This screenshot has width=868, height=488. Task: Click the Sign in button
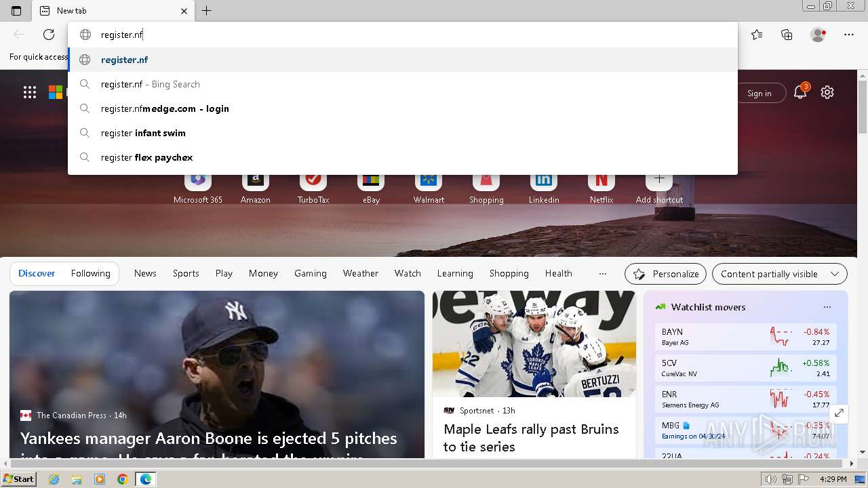(759, 93)
